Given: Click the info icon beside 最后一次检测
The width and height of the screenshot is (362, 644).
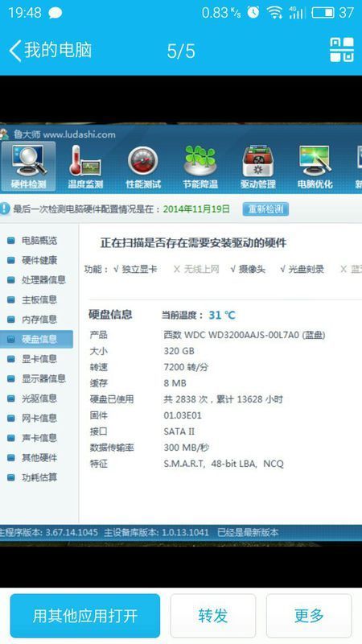Looking at the screenshot, I should [5, 208].
